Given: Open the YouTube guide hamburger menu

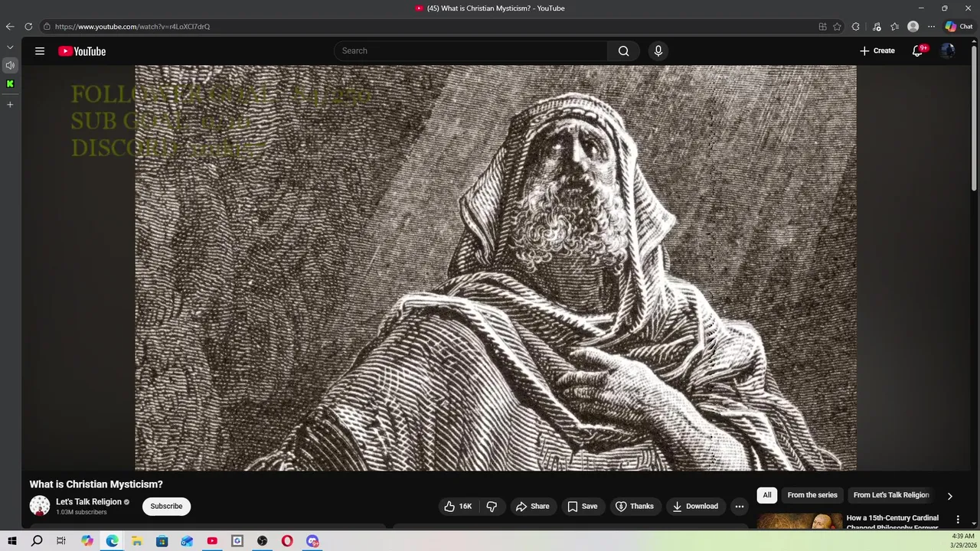Looking at the screenshot, I should 40,51.
